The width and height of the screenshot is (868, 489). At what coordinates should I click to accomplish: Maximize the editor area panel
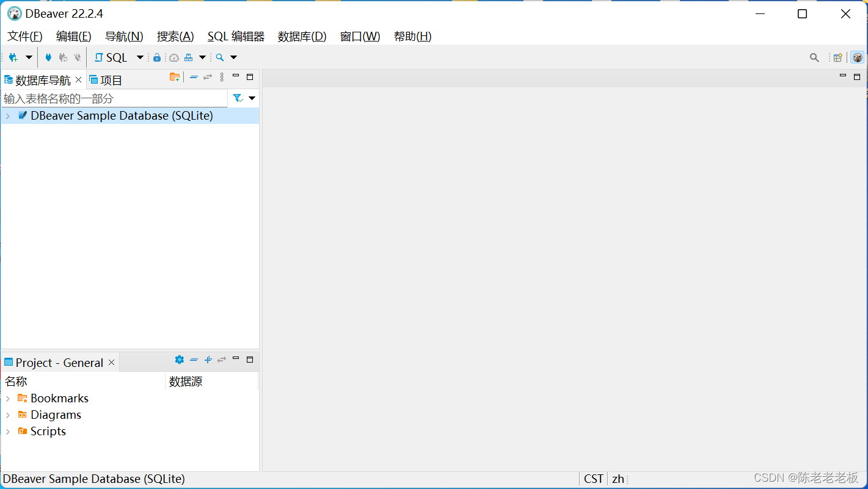click(857, 77)
